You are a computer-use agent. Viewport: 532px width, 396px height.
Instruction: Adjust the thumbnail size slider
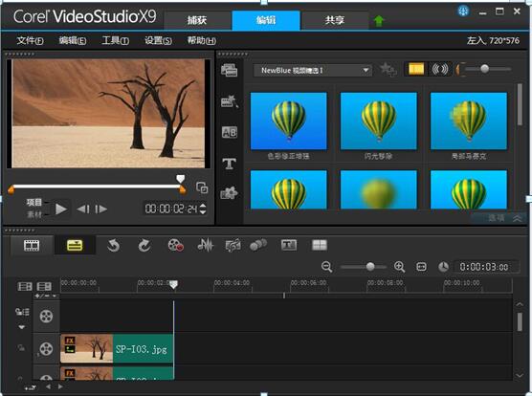485,69
